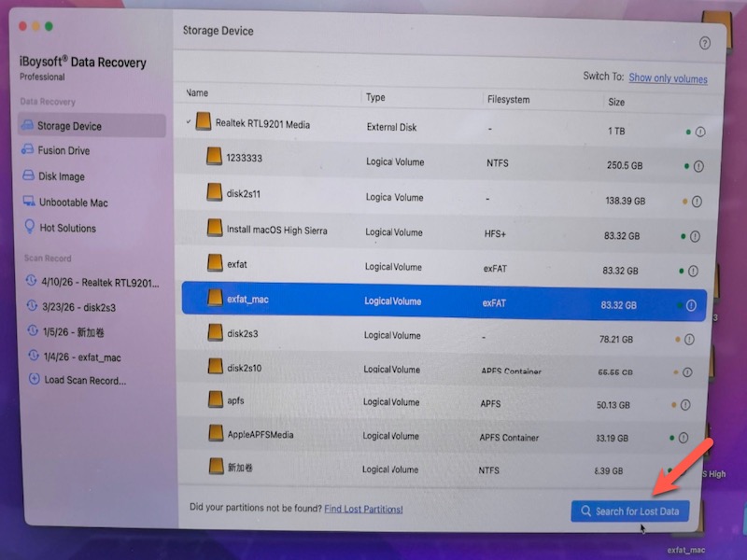
Task: Sort the list by Size column header
Action: point(616,102)
